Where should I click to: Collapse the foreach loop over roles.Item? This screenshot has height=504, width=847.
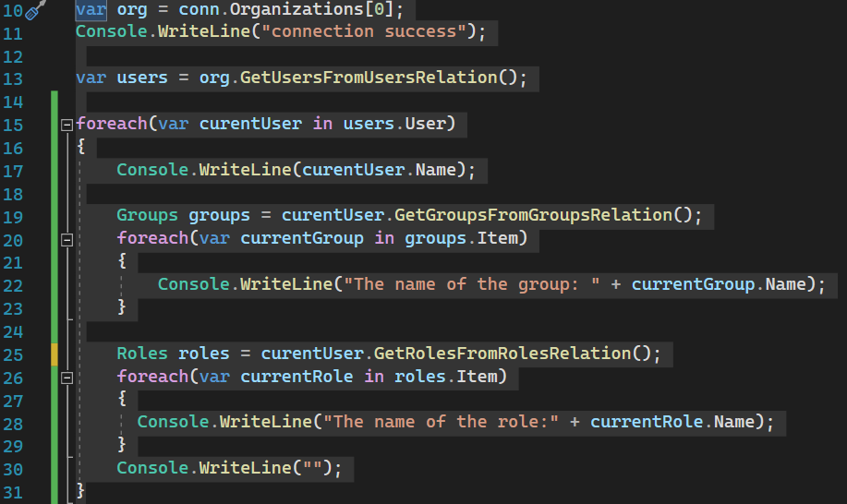[66, 377]
